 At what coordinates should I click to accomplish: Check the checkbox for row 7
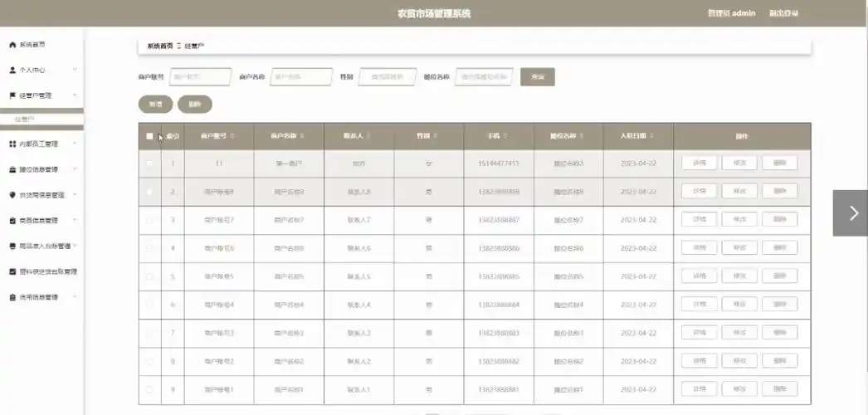(x=149, y=333)
